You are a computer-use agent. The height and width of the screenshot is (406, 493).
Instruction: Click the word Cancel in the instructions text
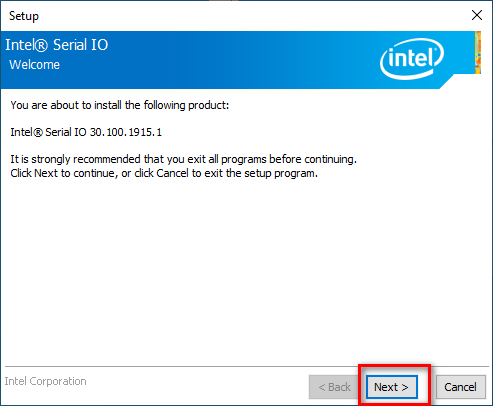click(172, 173)
